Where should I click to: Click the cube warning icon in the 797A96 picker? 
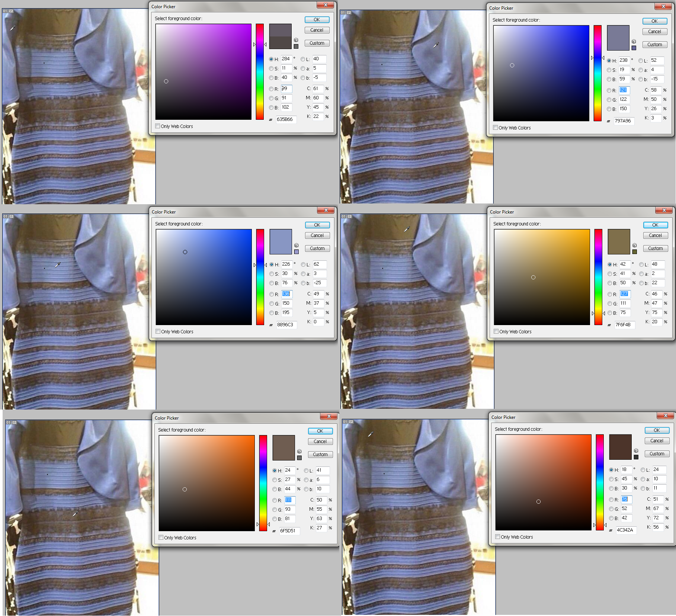[x=634, y=41]
